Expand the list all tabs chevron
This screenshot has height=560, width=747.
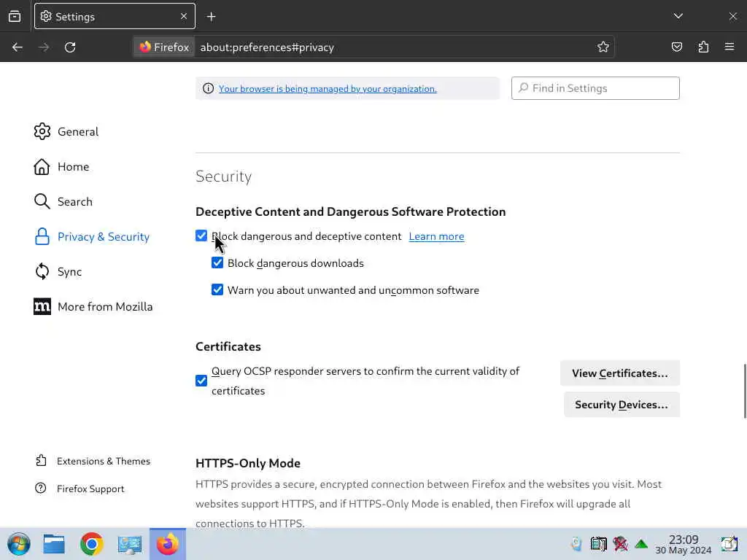tap(678, 16)
